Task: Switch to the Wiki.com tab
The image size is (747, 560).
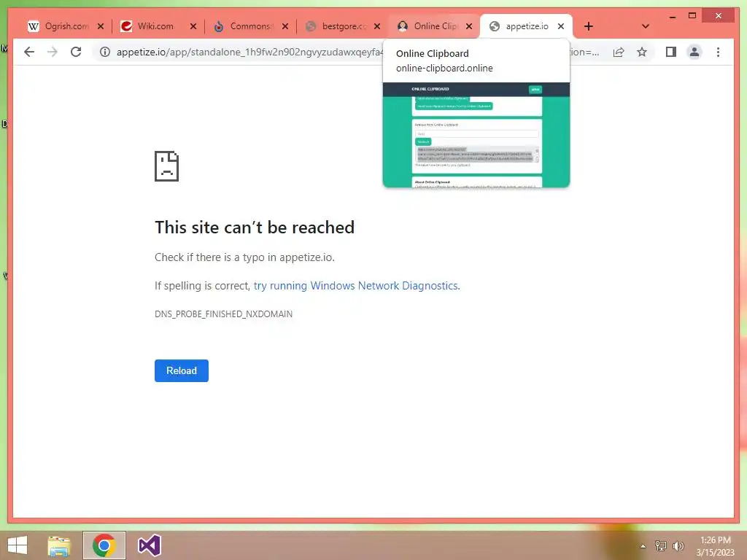Action: coord(155,26)
